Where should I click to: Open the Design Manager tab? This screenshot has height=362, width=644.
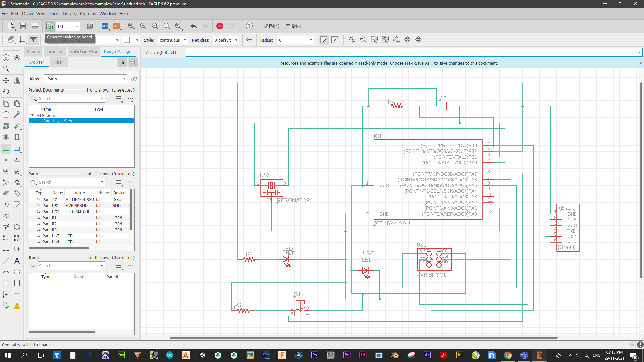118,51
